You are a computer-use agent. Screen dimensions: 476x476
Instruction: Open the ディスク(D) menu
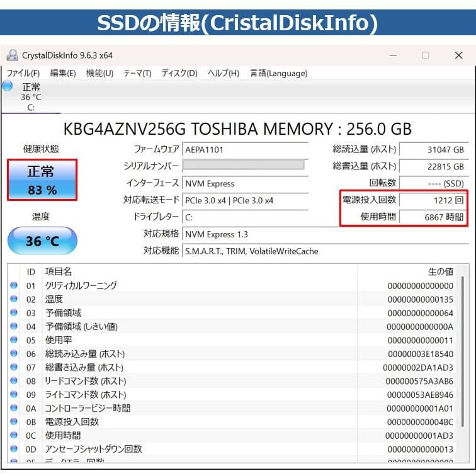179,73
